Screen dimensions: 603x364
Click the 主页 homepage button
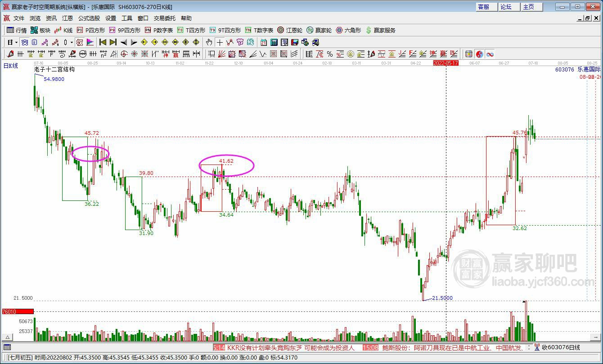point(532,7)
